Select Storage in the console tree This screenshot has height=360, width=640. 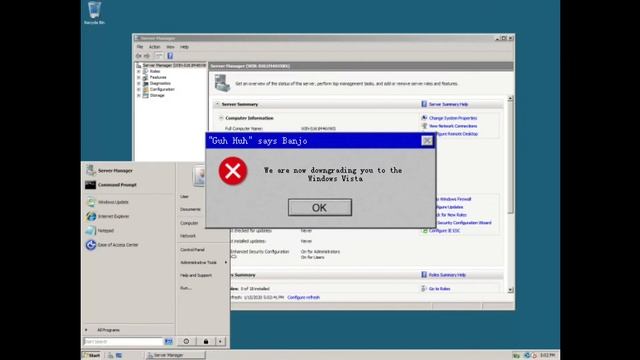tap(157, 95)
